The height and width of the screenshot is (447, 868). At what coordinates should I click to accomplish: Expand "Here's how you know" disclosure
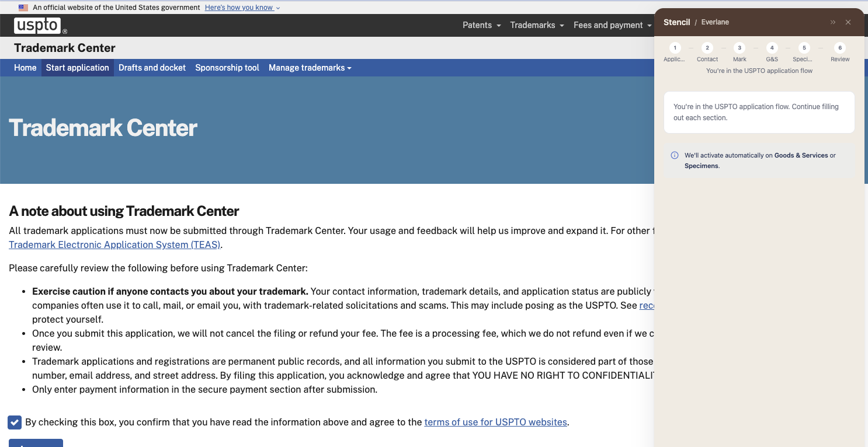(242, 8)
